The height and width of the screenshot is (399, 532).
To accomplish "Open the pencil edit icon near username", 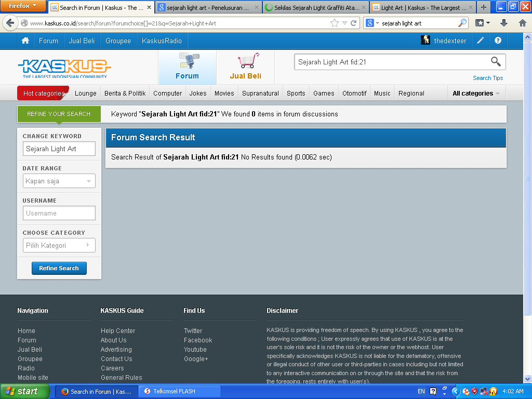I will (x=480, y=41).
